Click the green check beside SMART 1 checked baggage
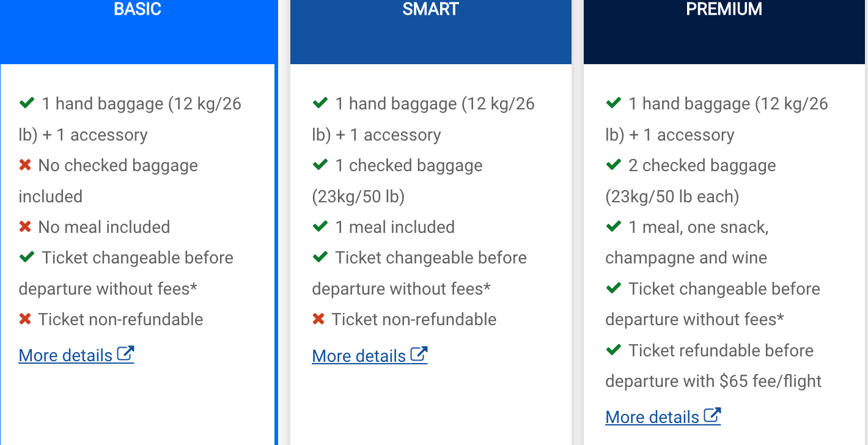The width and height of the screenshot is (868, 445). (320, 165)
